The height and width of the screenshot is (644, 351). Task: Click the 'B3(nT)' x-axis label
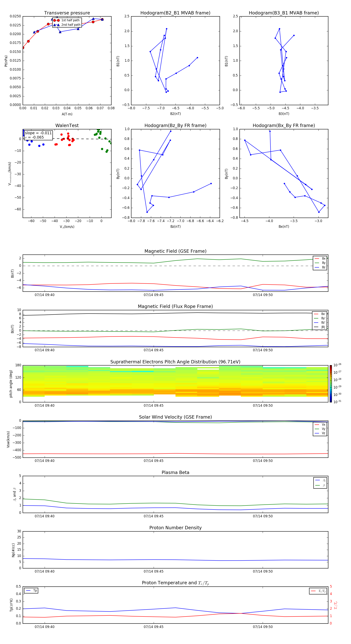pos(284,114)
